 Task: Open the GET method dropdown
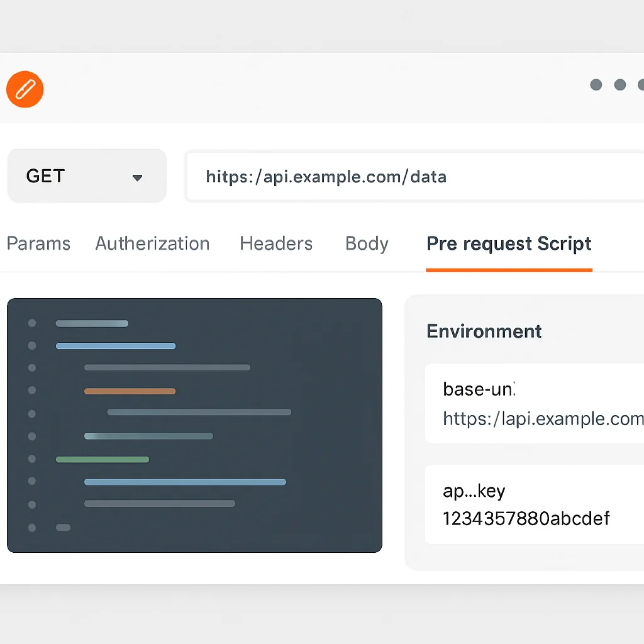pyautogui.click(x=87, y=176)
